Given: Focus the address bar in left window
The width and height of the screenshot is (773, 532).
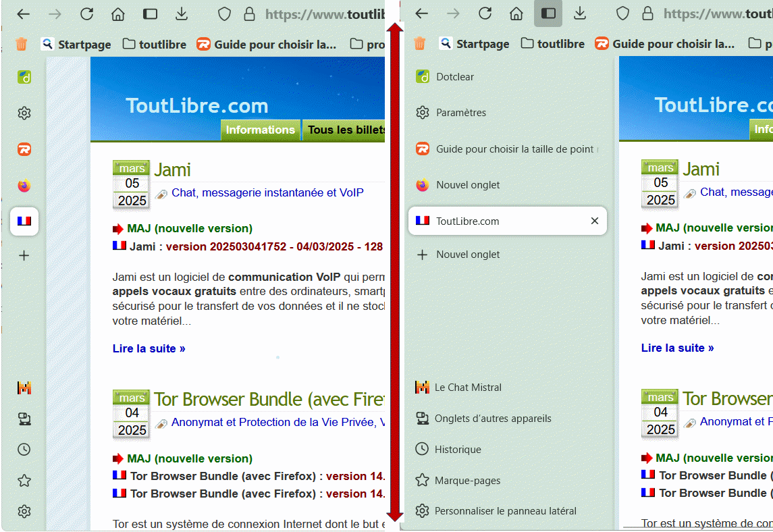Looking at the screenshot, I should coord(324,14).
